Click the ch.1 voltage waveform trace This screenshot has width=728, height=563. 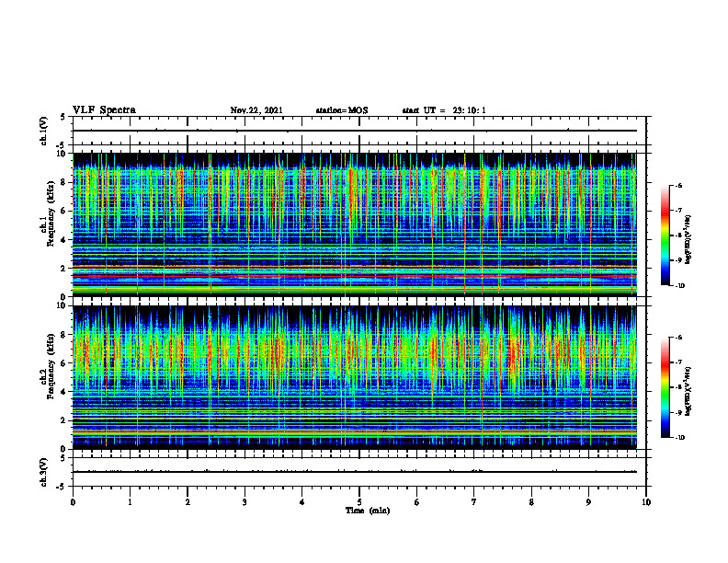click(x=354, y=131)
